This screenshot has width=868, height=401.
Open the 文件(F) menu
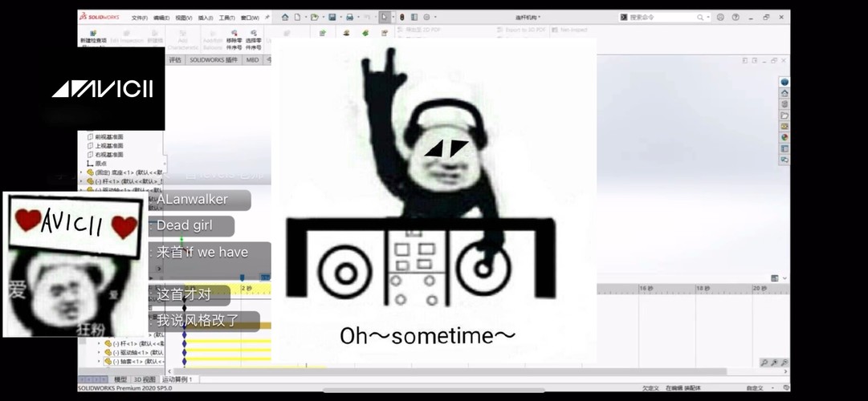pos(140,18)
